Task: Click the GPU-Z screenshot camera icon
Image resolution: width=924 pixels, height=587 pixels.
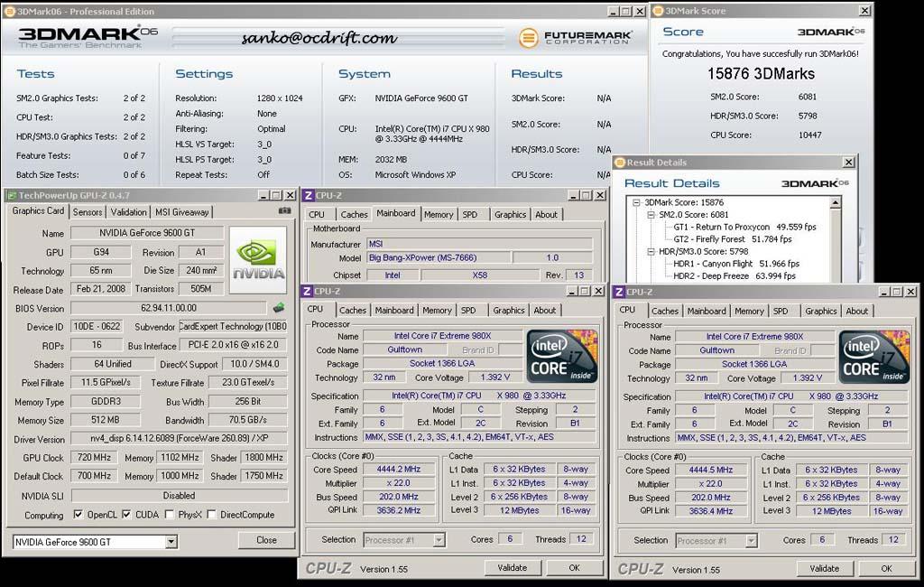Action: pos(284,210)
